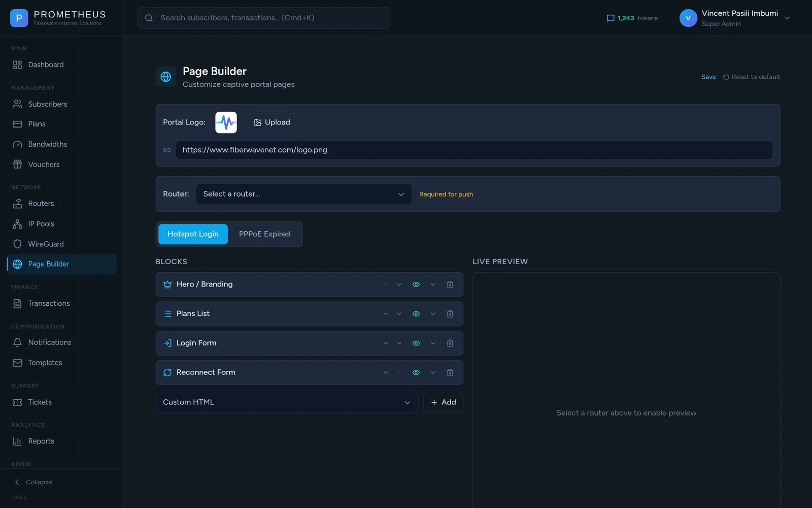The image size is (812, 508).
Task: Click the tokens chat bubble icon
Action: point(611,18)
